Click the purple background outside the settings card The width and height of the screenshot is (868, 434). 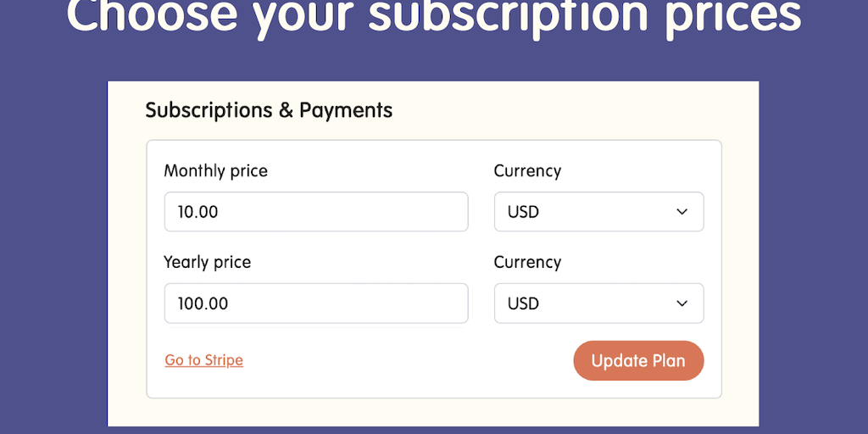tap(51, 254)
